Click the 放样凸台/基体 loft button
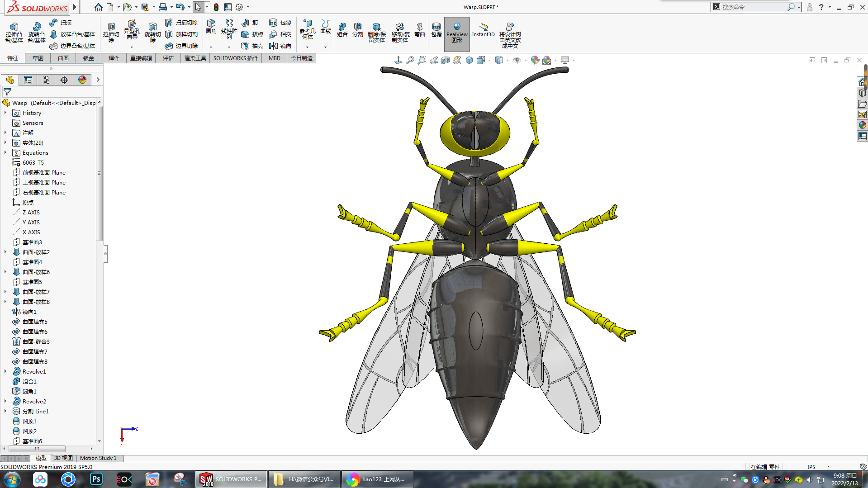This screenshot has width=868, height=488. pos(72,34)
